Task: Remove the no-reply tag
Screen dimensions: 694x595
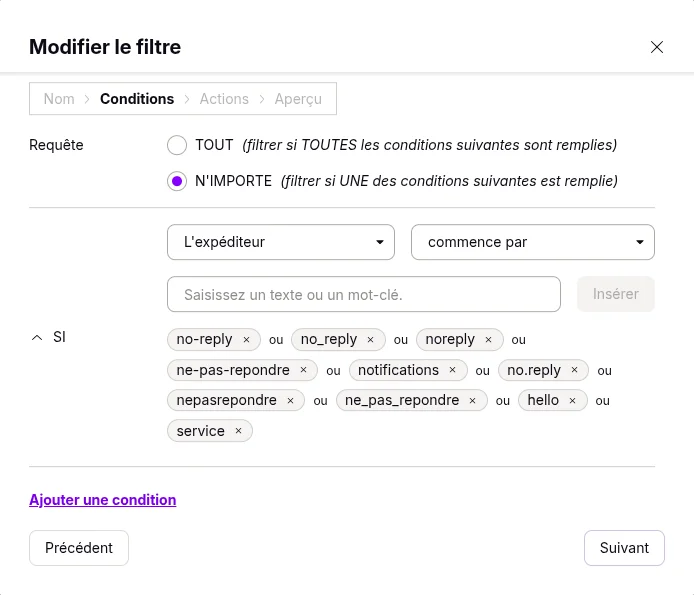Action: click(246, 340)
